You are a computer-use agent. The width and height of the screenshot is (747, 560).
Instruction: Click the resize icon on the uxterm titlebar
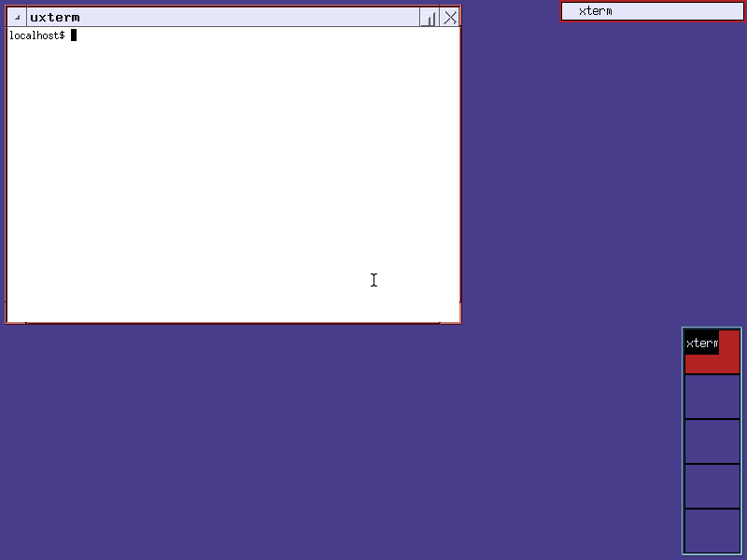click(x=429, y=17)
